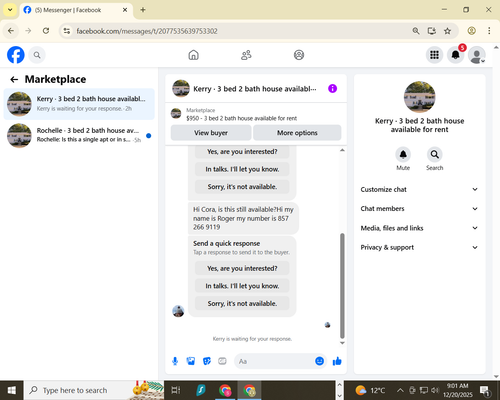
Task: Open the taskbar volume icon
Action: [435, 390]
